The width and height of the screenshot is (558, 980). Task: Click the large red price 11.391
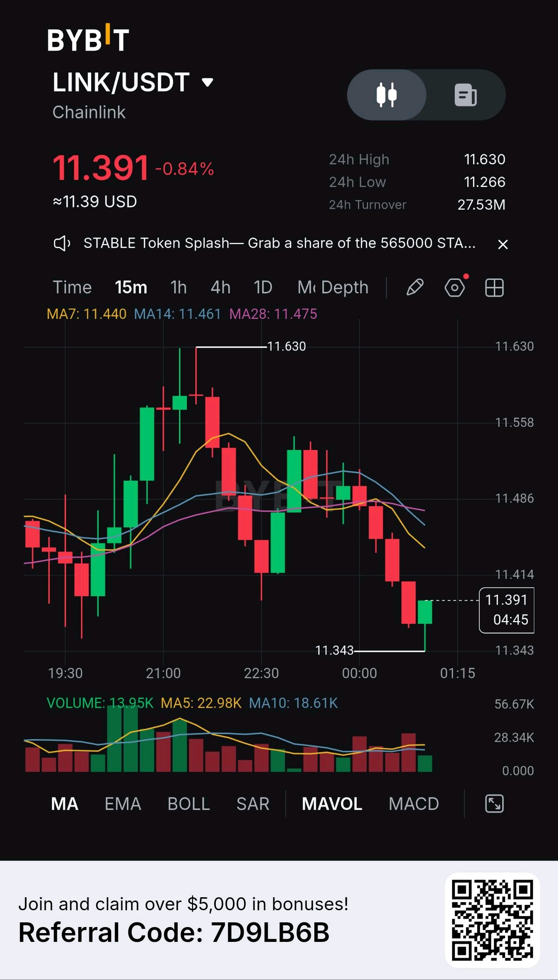coord(100,168)
